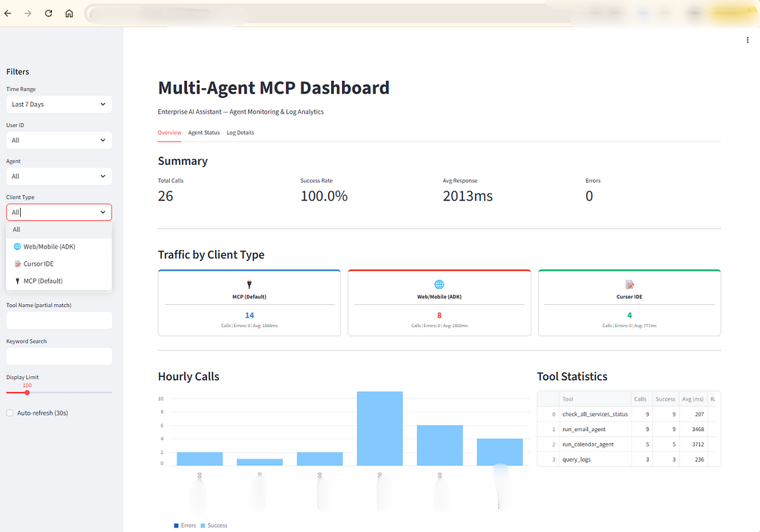
Task: Expand the Agent dropdown
Action: [59, 177]
